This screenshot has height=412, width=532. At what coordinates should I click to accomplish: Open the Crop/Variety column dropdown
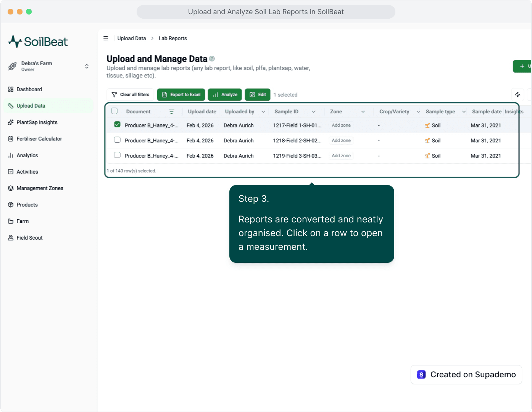click(x=418, y=112)
